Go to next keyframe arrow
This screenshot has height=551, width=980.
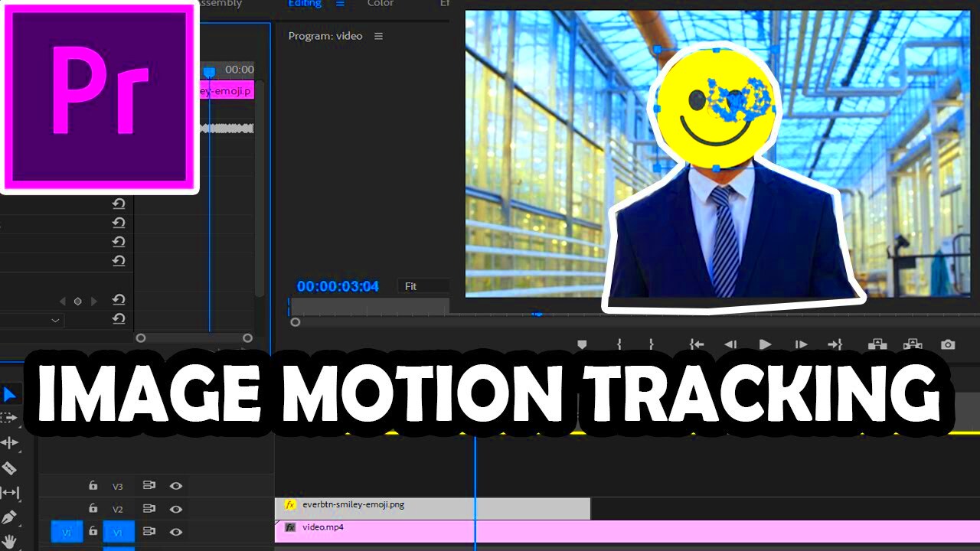coord(93,302)
